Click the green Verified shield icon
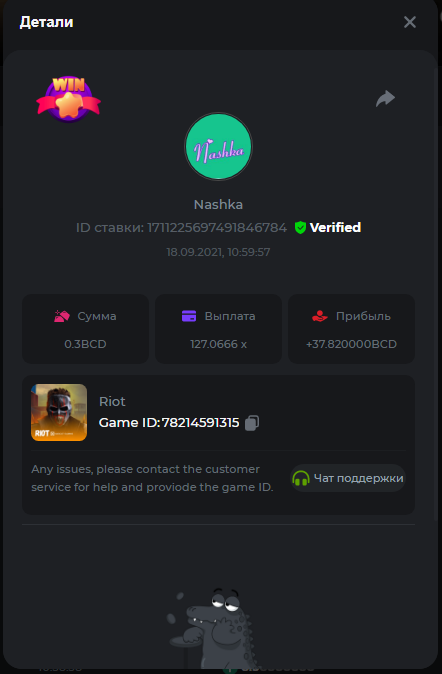Image resolution: width=442 pixels, height=674 pixels. click(300, 227)
